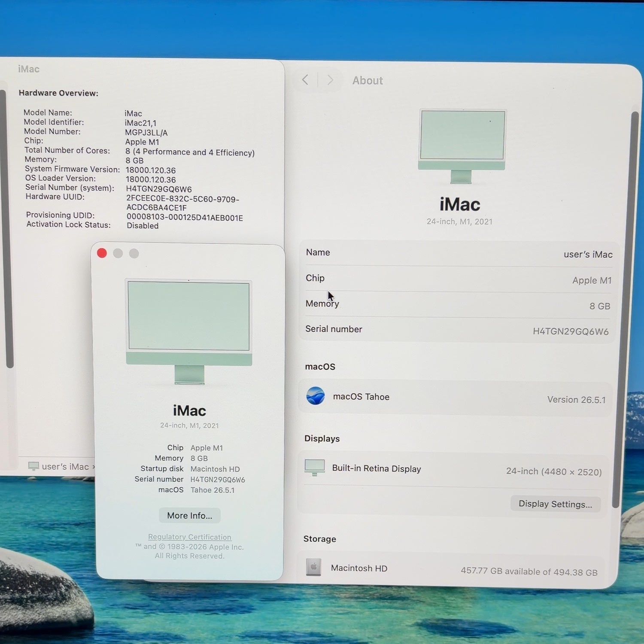This screenshot has height=644, width=644.
Task: Click Startup disk Macintosh HD in small window
Action: pos(215,469)
